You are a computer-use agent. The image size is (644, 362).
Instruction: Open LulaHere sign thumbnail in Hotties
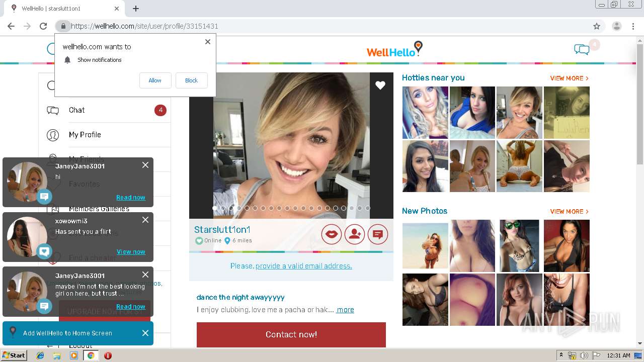click(567, 113)
